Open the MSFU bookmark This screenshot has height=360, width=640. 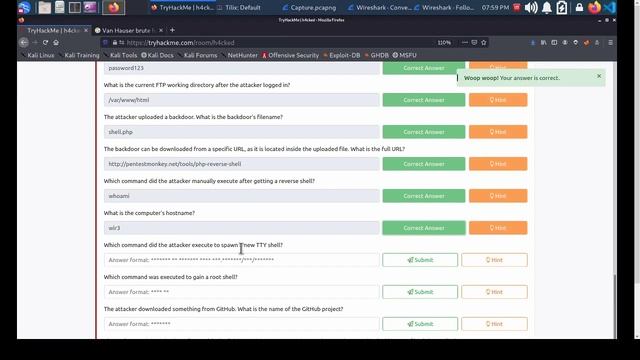click(x=404, y=55)
